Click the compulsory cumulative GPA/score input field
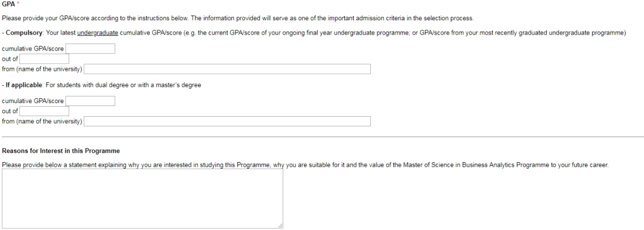Screen dimensions: 644x230 [x=91, y=49]
